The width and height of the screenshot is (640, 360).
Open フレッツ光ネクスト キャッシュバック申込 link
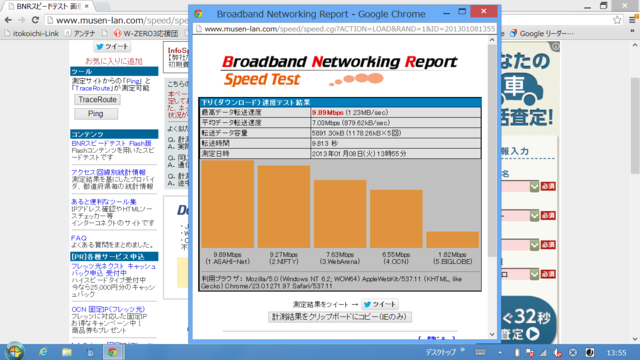tap(113, 269)
